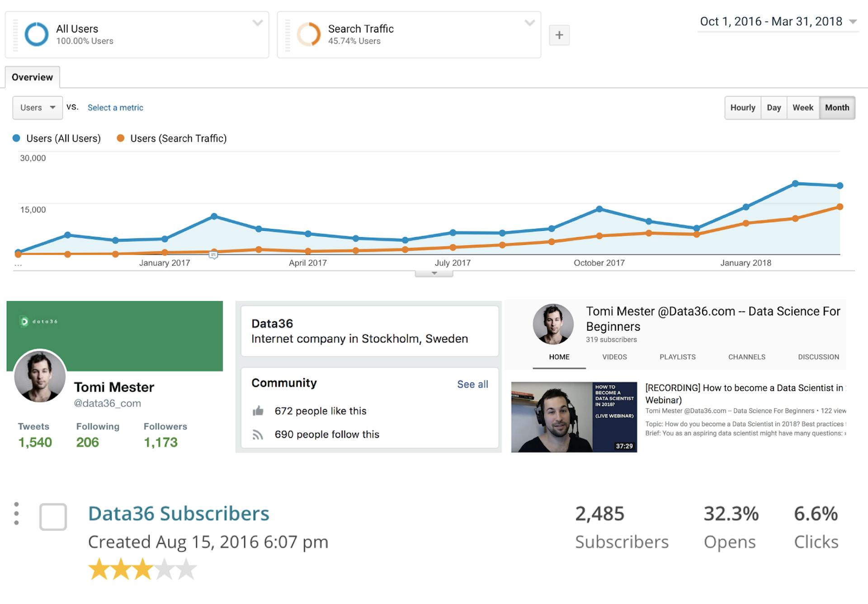868x604 pixels.
Task: Click the YouTube channel avatar of Tomi Mester
Action: [552, 324]
